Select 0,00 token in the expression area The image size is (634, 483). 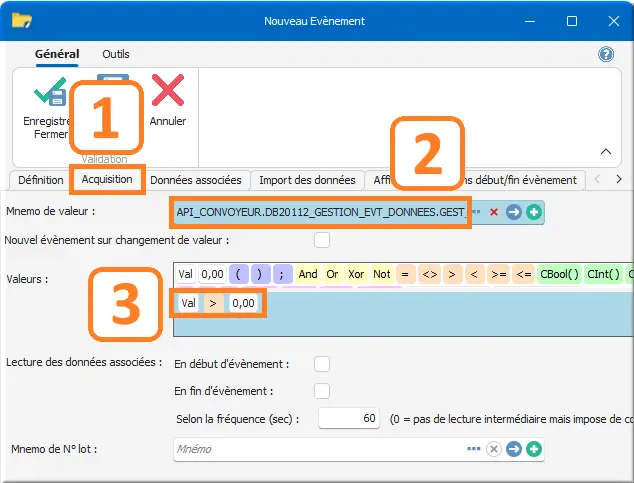[x=243, y=303]
